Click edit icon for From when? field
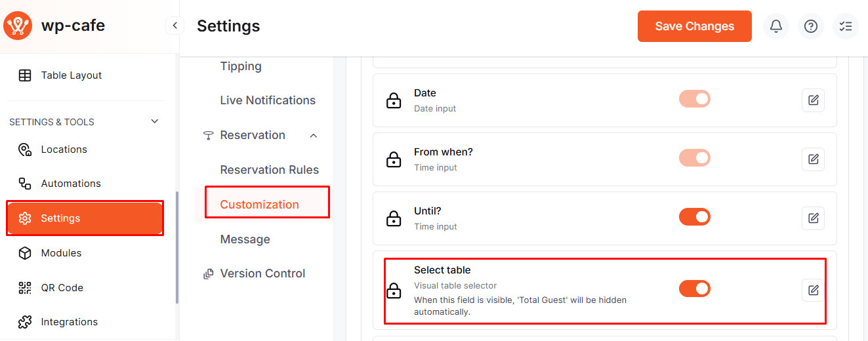Image resolution: width=868 pixels, height=341 pixels. point(814,159)
